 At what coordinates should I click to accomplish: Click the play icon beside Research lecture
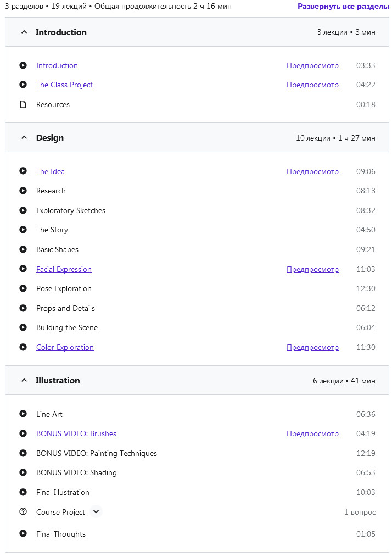point(23,191)
